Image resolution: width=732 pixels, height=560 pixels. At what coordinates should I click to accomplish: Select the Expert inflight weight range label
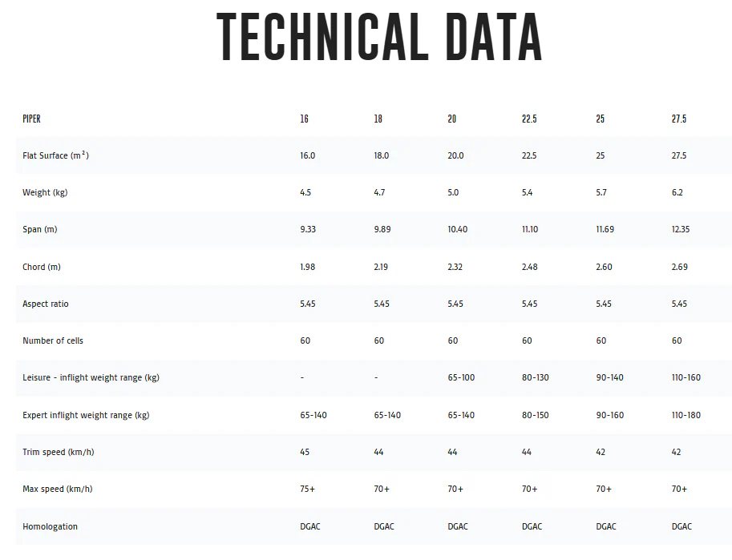(86, 415)
